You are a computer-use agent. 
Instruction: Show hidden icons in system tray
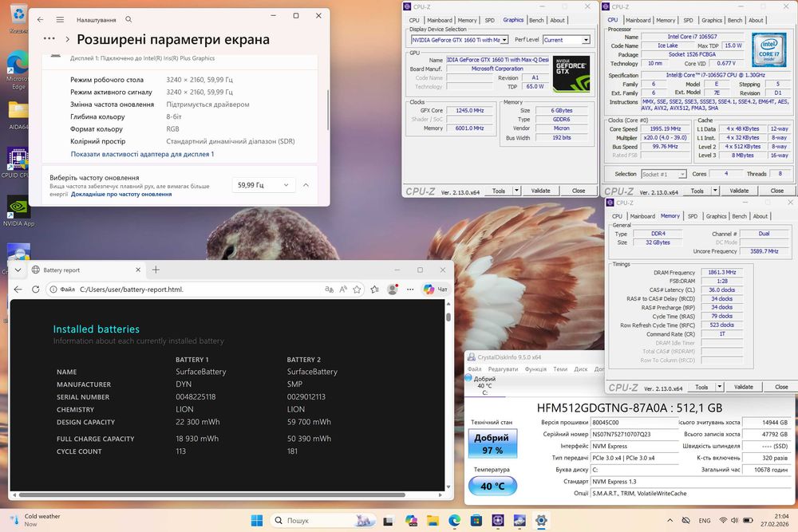click(x=670, y=520)
